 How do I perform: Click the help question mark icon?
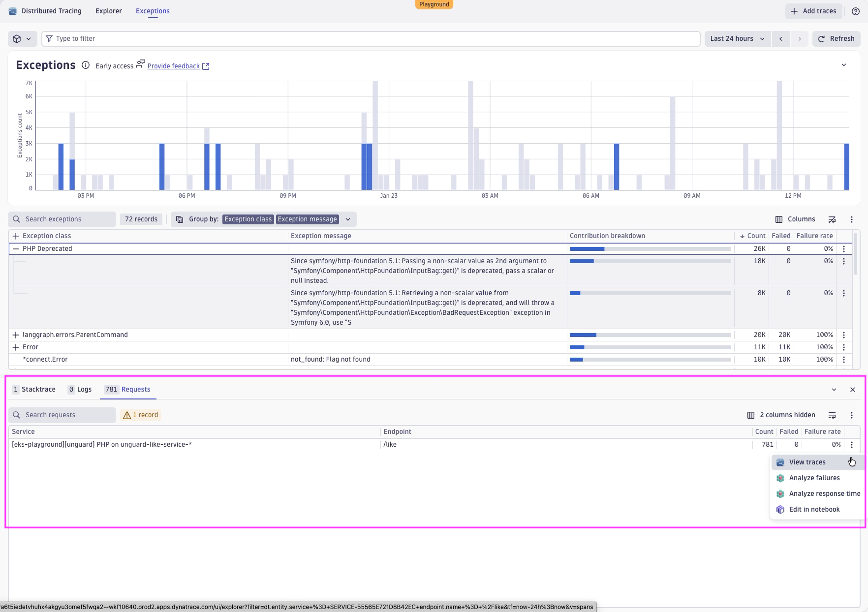855,11
